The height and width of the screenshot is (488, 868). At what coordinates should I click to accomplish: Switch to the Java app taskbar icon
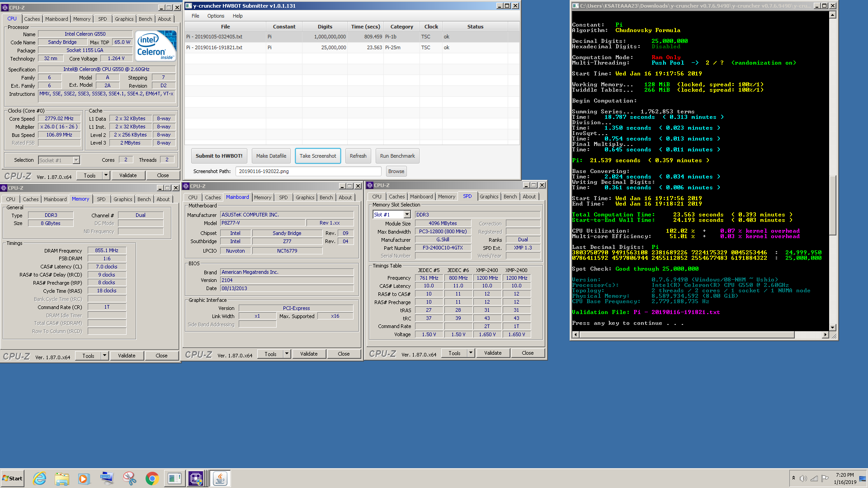point(220,479)
